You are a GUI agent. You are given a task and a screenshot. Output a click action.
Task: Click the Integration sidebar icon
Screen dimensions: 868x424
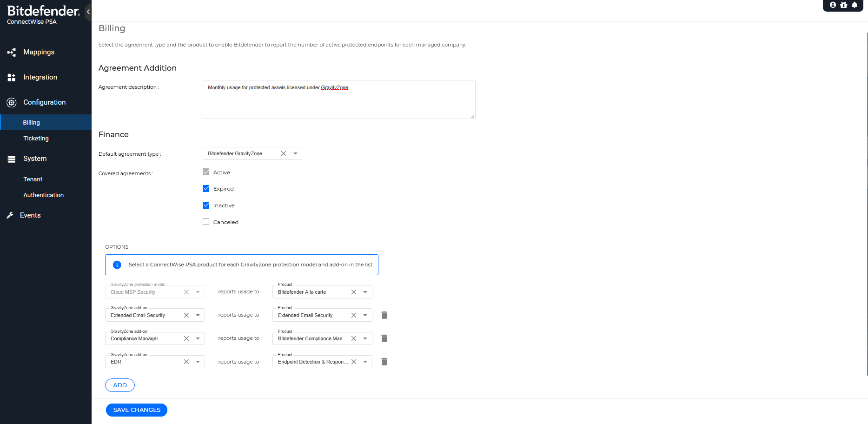click(12, 77)
